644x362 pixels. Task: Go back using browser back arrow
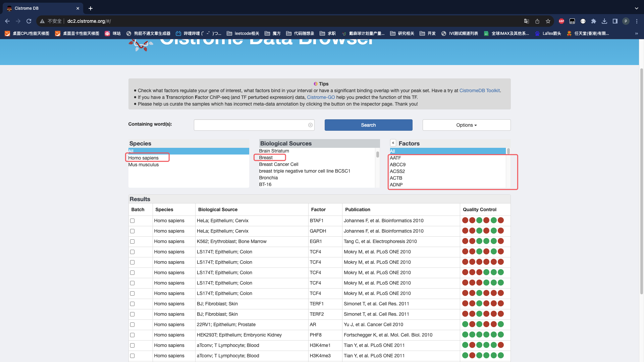[7, 21]
